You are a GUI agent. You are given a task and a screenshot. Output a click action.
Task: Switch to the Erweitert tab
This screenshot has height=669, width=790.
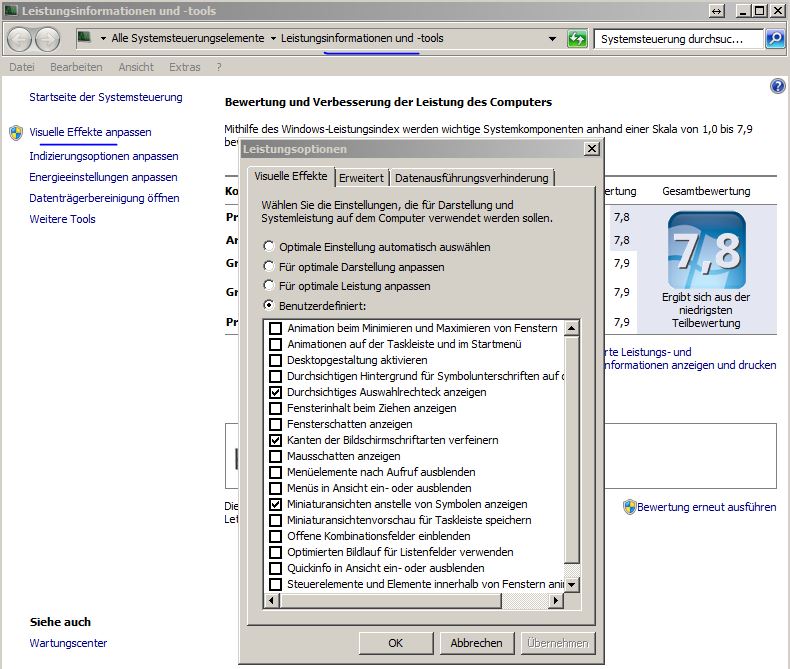[x=361, y=178]
